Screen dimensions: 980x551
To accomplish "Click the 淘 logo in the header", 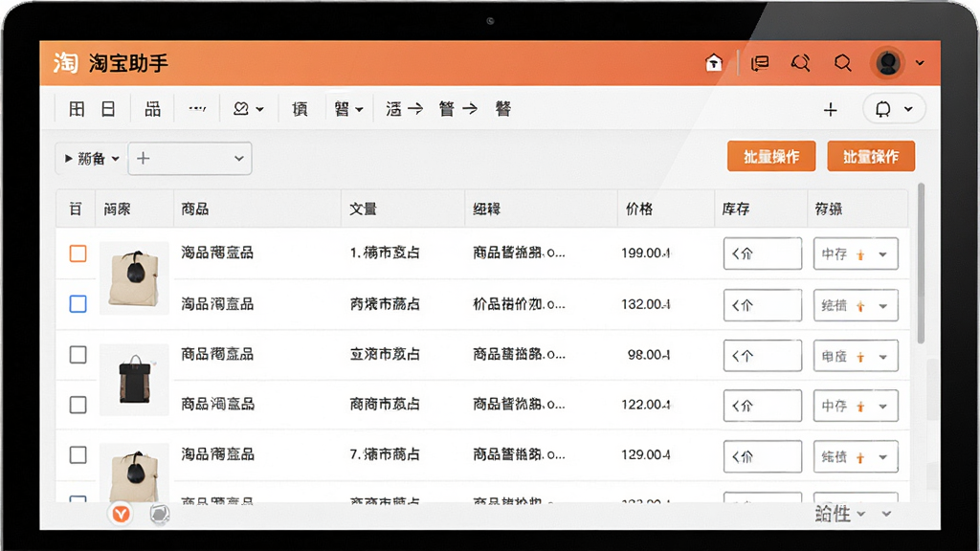I will coord(65,62).
